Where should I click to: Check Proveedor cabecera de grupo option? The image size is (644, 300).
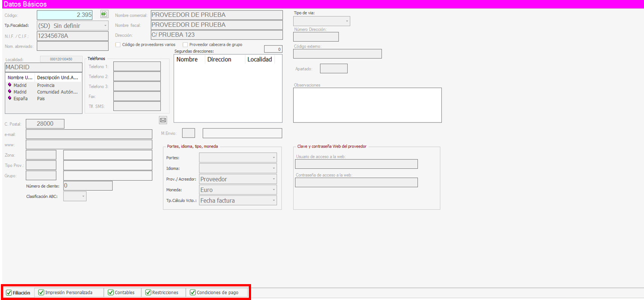coord(185,44)
